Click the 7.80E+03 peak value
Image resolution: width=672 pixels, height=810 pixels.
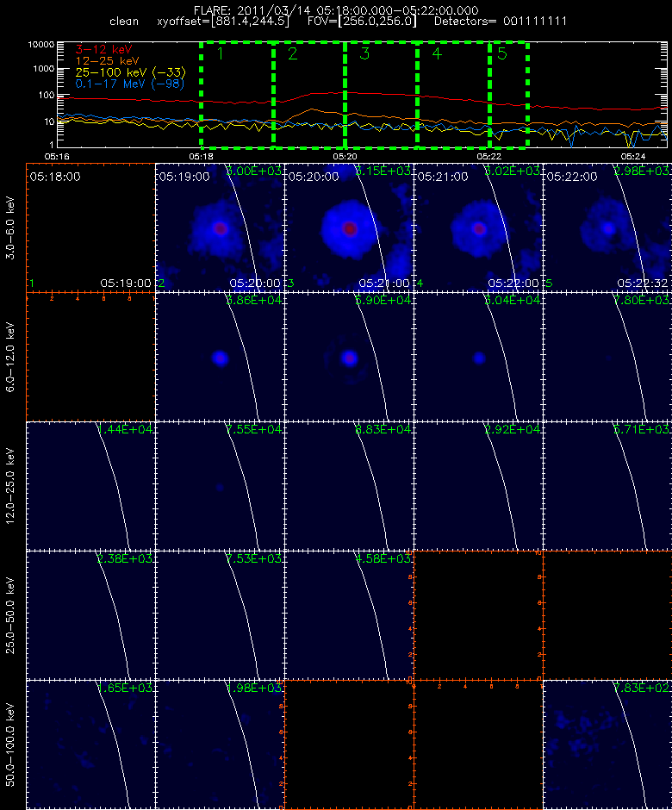tap(642, 300)
